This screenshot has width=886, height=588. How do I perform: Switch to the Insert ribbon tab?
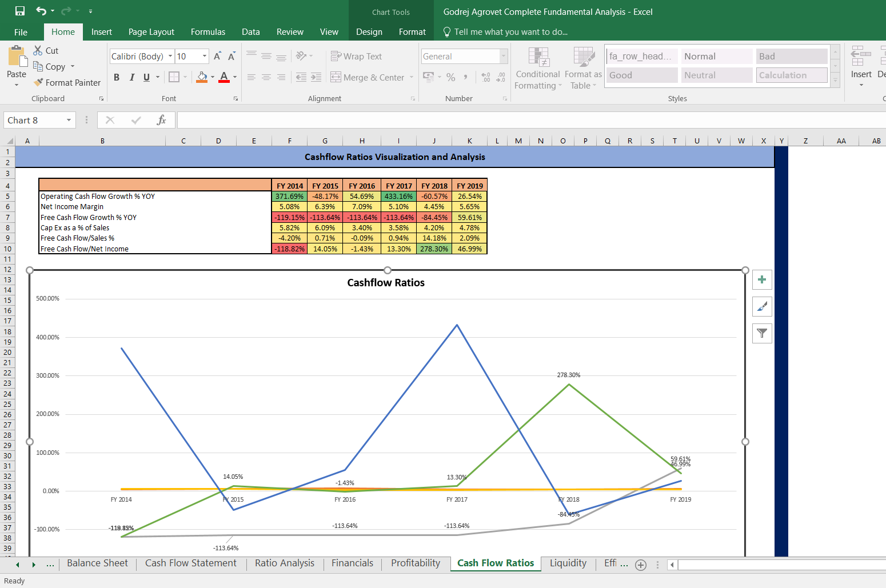pyautogui.click(x=102, y=32)
